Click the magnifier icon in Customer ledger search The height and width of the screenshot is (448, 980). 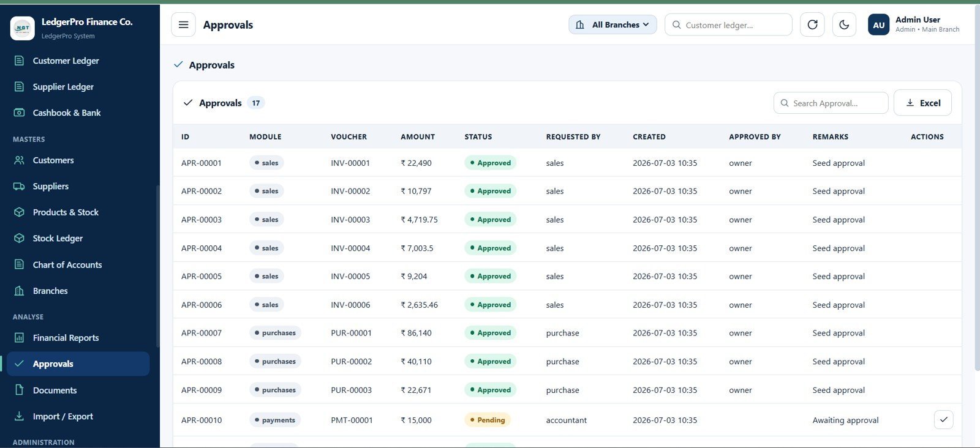(x=676, y=24)
